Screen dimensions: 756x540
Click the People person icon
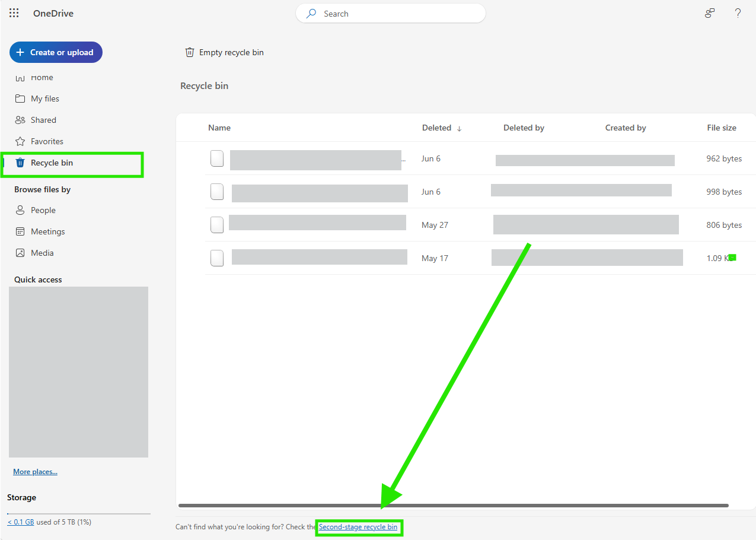pyautogui.click(x=20, y=210)
